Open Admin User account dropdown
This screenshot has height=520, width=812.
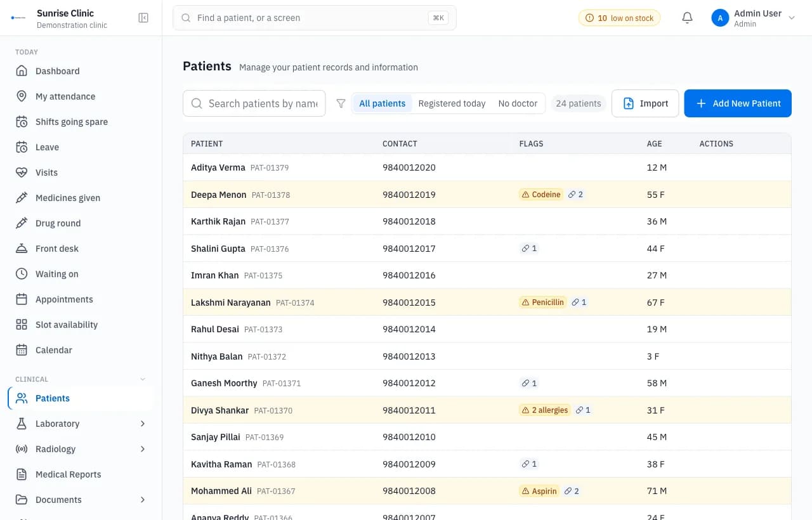(x=754, y=18)
